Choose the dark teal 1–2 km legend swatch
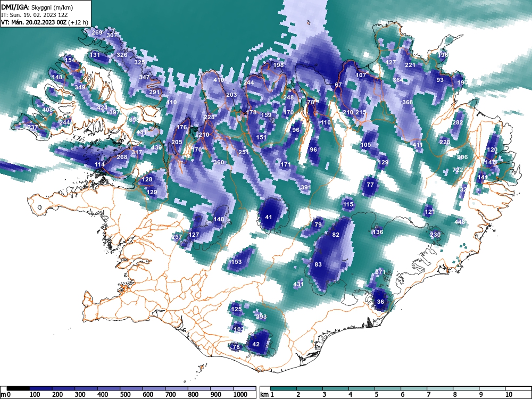The image size is (532, 399). click(x=284, y=388)
